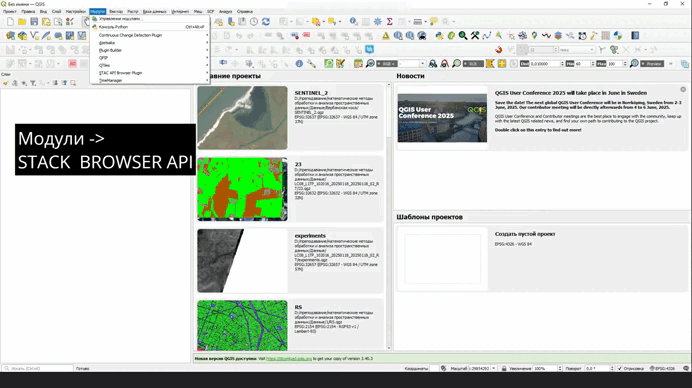
Task: Click the red magnet snapping icon
Action: [499, 50]
